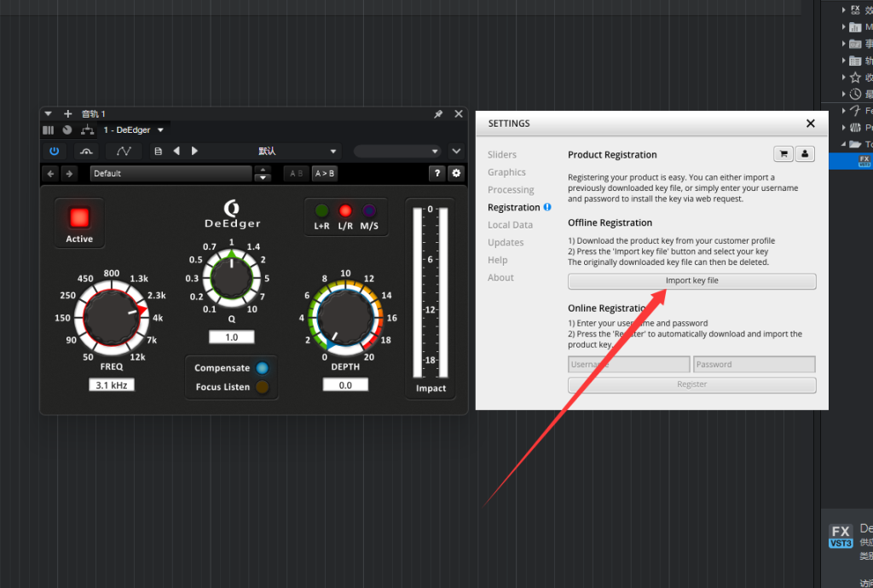
Task: Open the routing tree icon
Action: click(88, 130)
